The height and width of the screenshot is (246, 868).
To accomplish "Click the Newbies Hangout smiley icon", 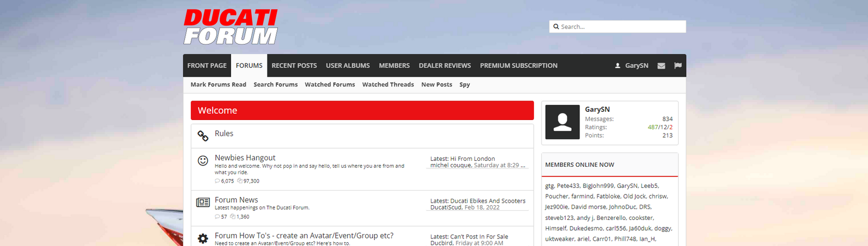I will tap(203, 160).
